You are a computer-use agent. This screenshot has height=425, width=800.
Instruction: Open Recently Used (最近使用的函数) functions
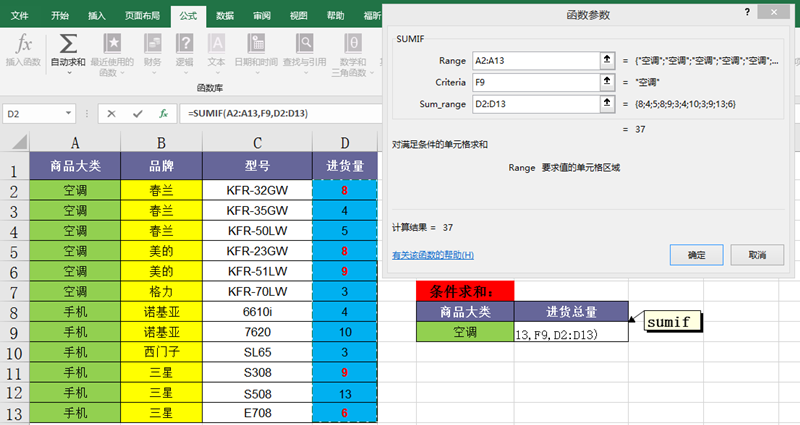tap(112, 44)
